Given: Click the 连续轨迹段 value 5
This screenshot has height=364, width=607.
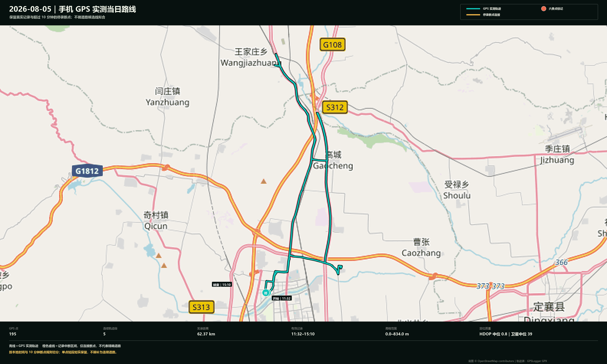Looking at the screenshot, I should tap(104, 334).
